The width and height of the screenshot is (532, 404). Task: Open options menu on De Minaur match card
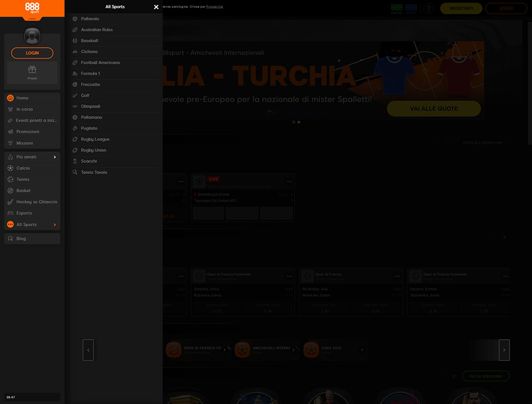tap(397, 276)
